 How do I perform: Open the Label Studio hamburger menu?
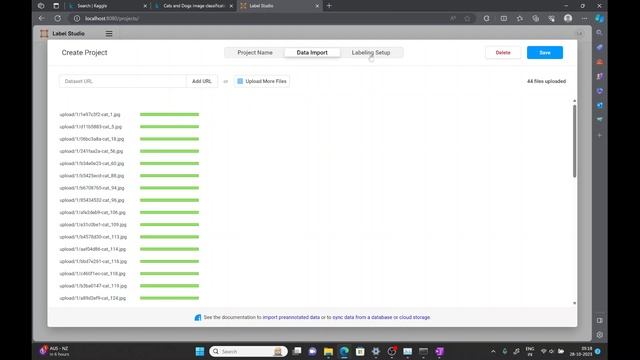(109, 33)
